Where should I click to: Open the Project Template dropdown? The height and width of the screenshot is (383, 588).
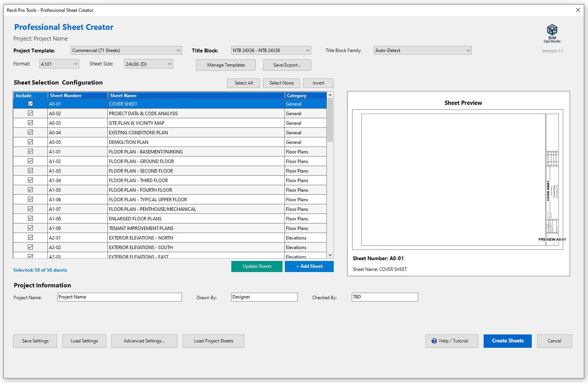click(126, 51)
